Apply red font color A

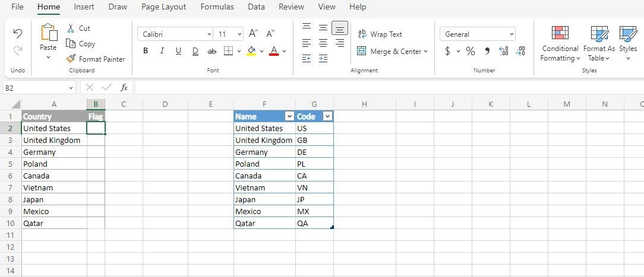coord(274,51)
